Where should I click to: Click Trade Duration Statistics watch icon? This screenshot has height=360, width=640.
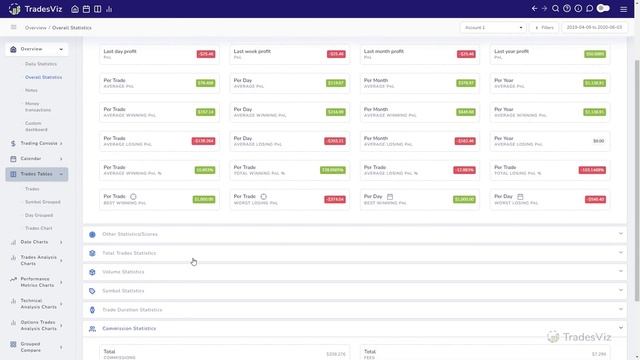92,310
